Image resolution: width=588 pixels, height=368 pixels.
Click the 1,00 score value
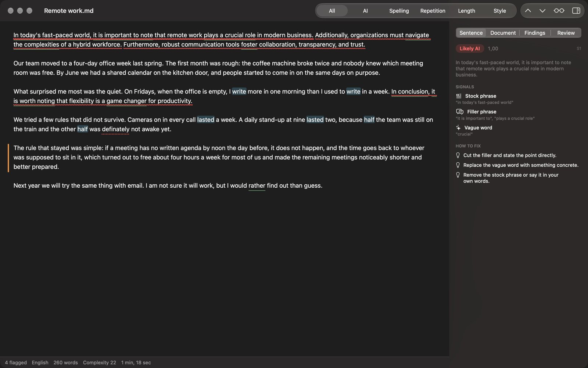coord(493,49)
